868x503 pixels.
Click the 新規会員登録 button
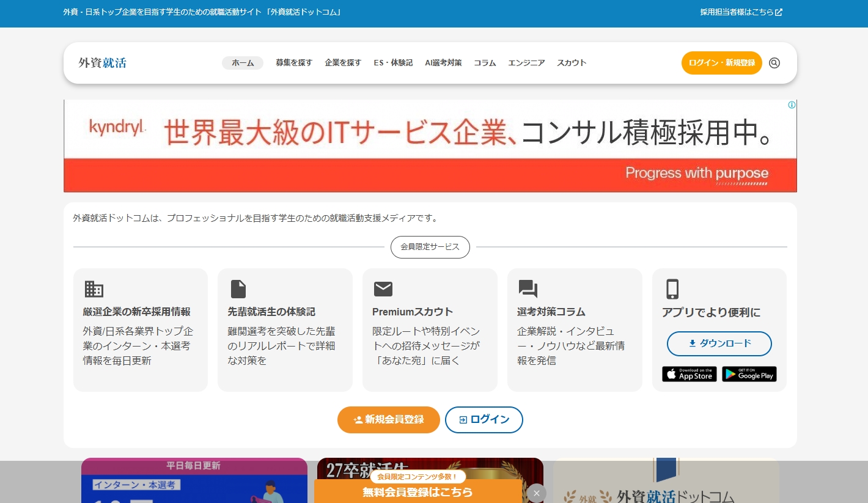pos(389,420)
